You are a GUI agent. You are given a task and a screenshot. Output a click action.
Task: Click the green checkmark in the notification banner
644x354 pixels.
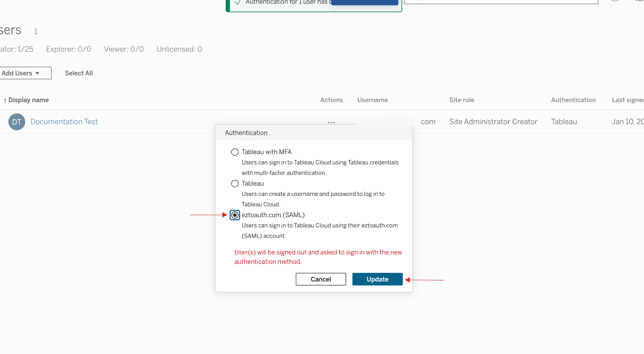click(237, 2)
